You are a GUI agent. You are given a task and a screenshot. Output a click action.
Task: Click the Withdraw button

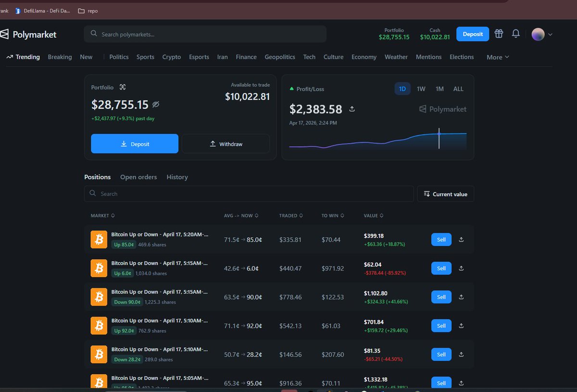(x=226, y=144)
